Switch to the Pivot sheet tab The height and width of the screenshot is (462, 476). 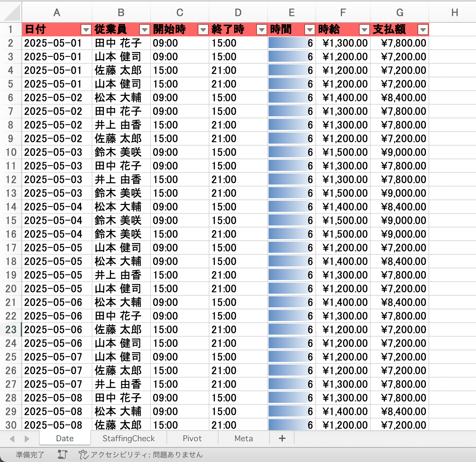pyautogui.click(x=192, y=438)
